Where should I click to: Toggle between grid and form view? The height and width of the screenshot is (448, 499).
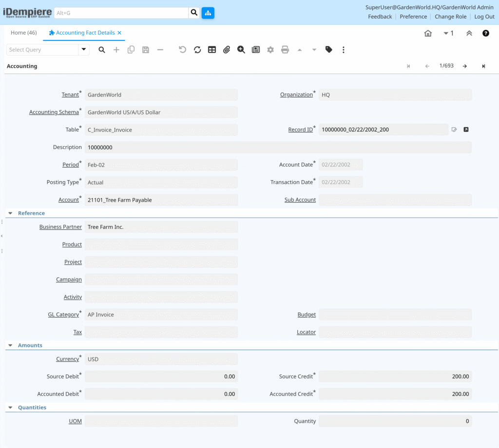point(211,50)
